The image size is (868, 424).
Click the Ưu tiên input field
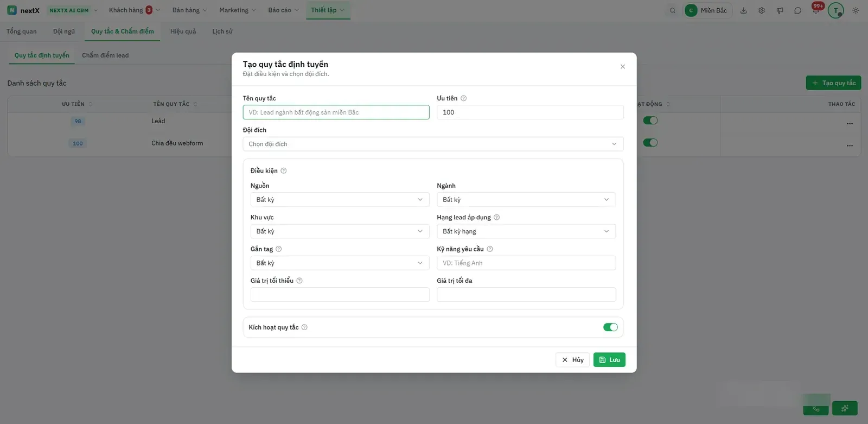point(530,112)
